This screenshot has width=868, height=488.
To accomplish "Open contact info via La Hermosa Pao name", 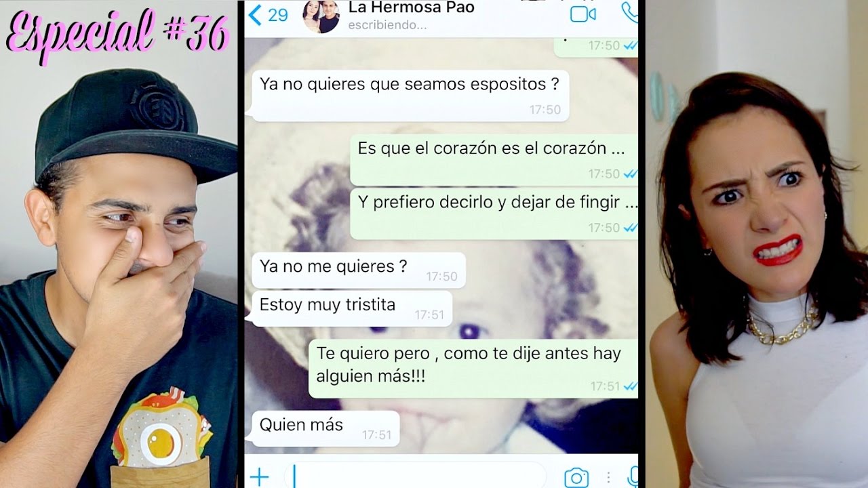I will click(x=411, y=8).
